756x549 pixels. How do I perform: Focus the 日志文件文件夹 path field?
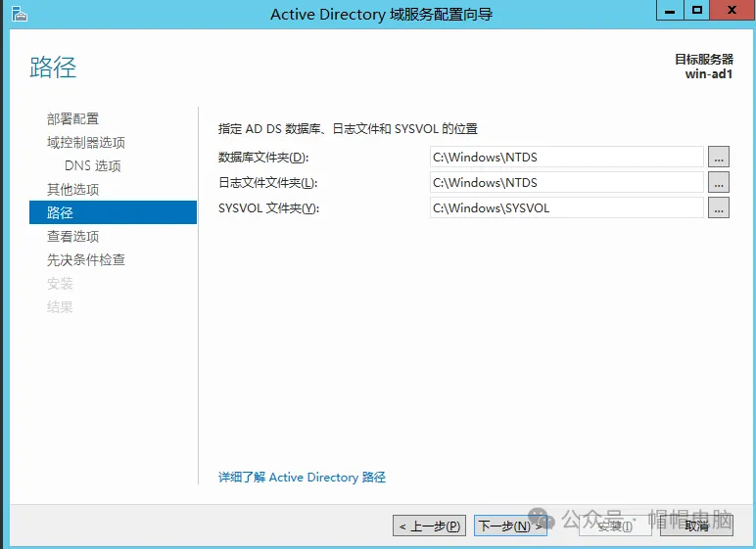click(x=566, y=182)
